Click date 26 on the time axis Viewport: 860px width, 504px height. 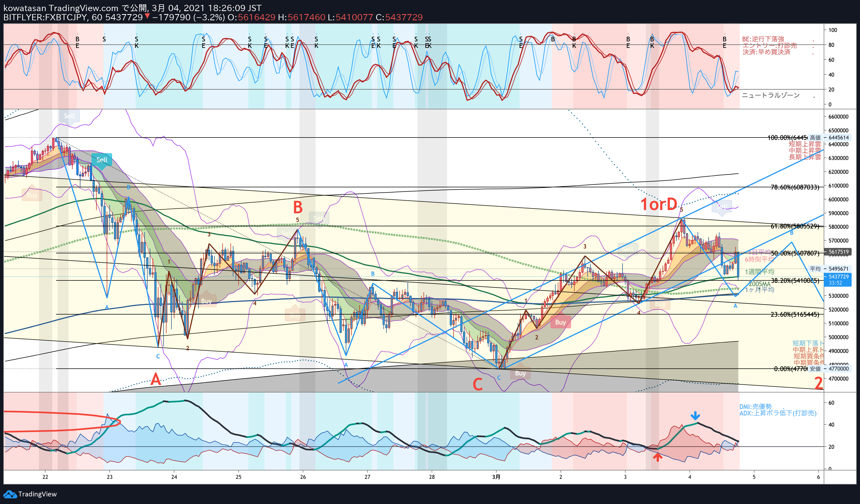303,477
